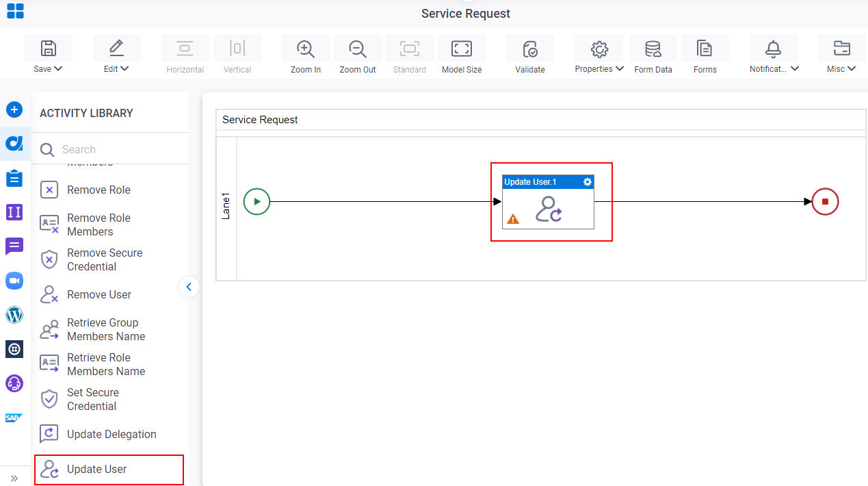Run Validate on the process

(x=530, y=49)
